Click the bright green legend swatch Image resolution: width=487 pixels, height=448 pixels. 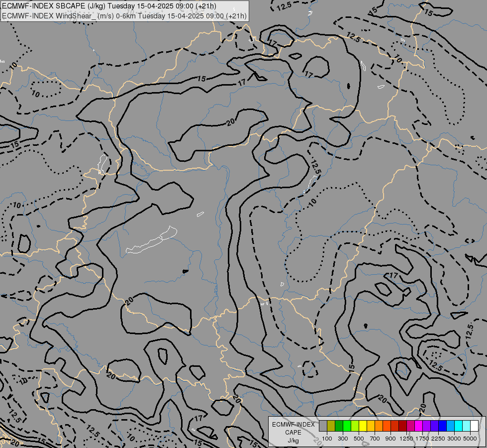(347, 426)
